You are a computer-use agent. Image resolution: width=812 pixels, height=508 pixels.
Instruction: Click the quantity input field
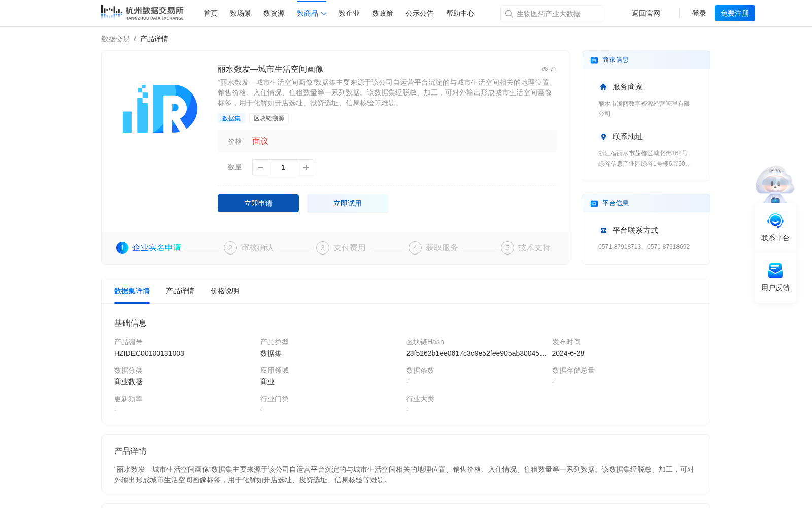(x=283, y=167)
